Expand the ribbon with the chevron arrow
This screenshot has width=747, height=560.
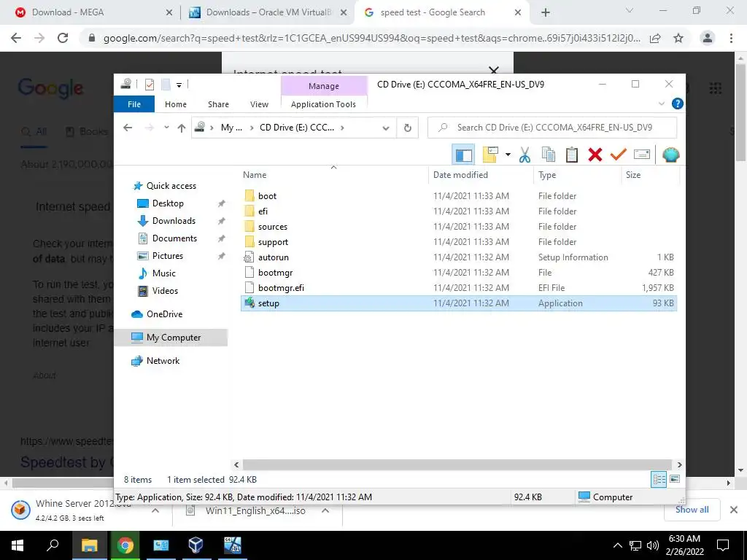(661, 104)
